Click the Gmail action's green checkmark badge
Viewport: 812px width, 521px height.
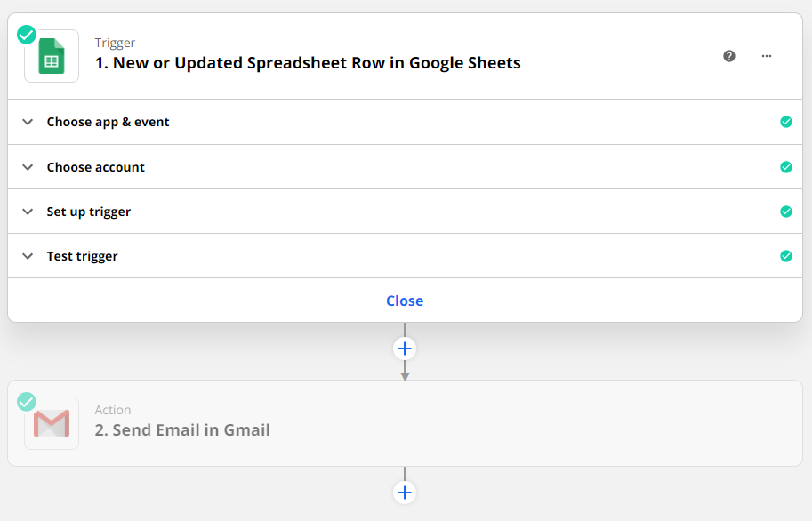pos(27,402)
